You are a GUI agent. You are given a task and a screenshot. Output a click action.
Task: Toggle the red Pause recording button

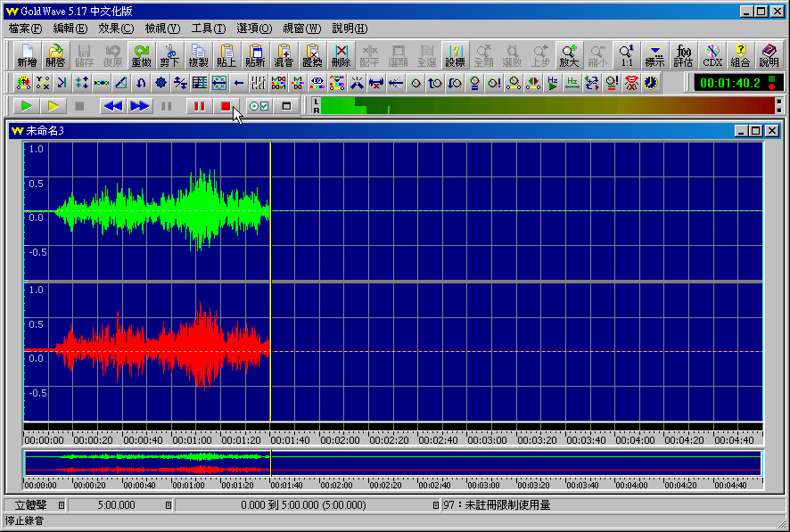click(x=198, y=106)
